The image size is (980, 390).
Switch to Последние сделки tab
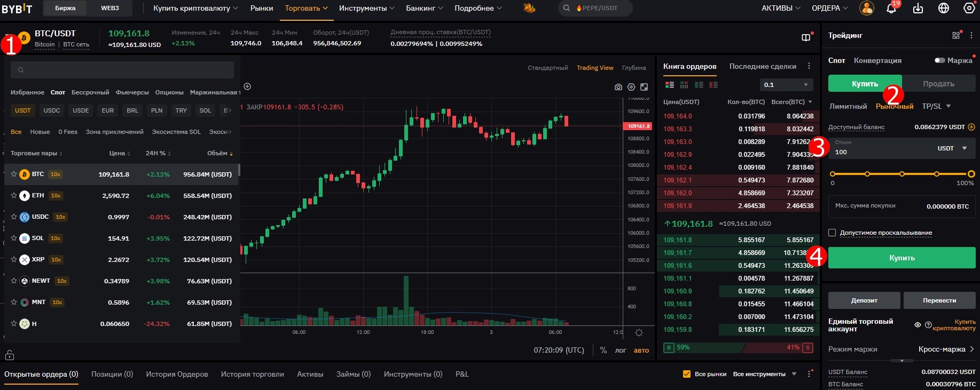tap(763, 66)
